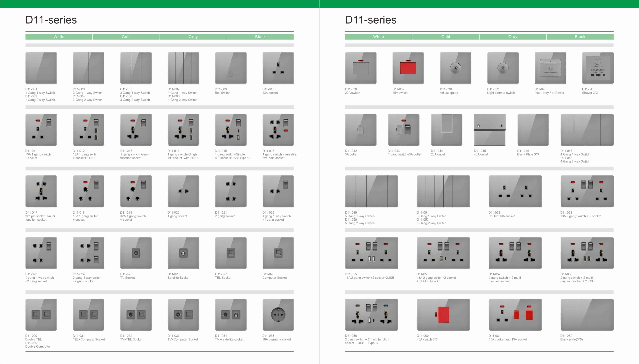639x364 pixels.
Task: Click the D11-042 3A outlet image
Action: coord(361,130)
